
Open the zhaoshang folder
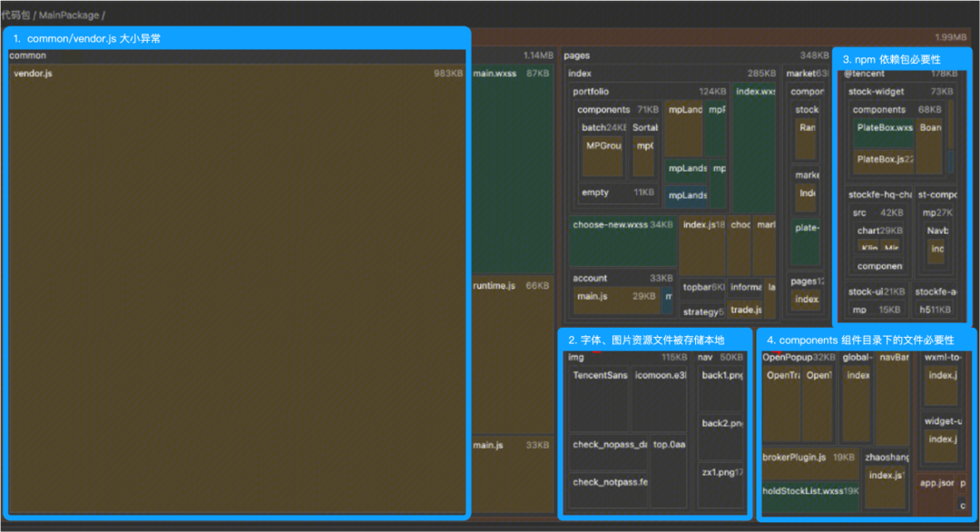click(x=887, y=457)
